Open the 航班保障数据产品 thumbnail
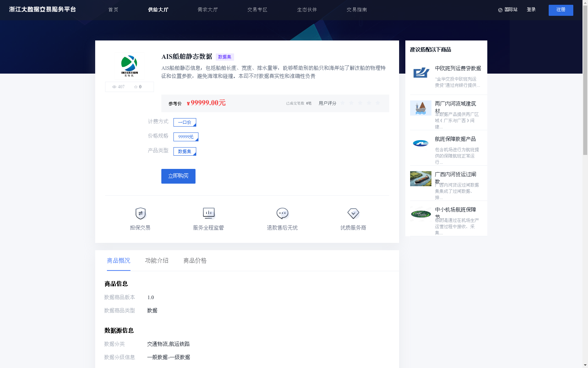The height and width of the screenshot is (368, 588). pos(421,144)
